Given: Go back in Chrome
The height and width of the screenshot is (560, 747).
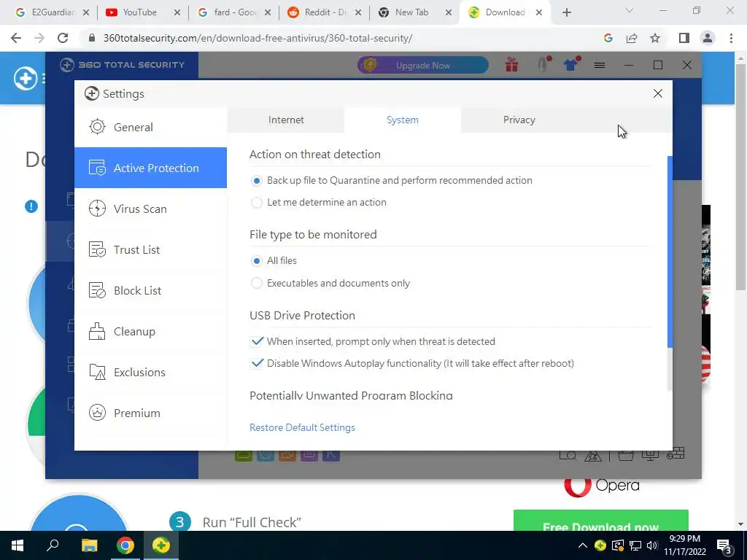Looking at the screenshot, I should click(x=16, y=38).
